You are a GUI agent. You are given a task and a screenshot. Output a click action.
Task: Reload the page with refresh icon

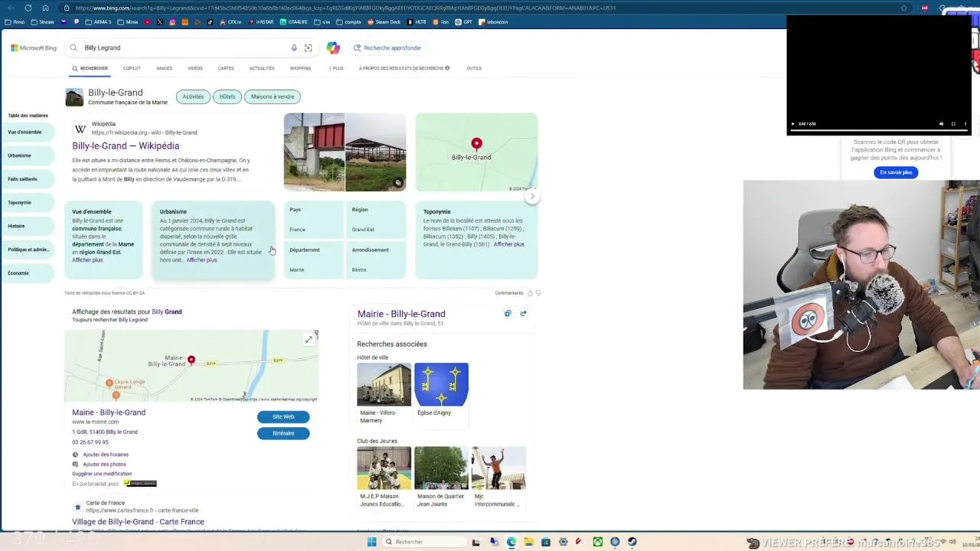28,8
